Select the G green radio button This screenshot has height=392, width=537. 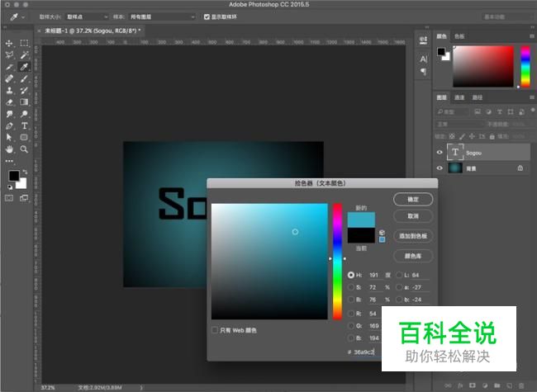[x=350, y=326]
